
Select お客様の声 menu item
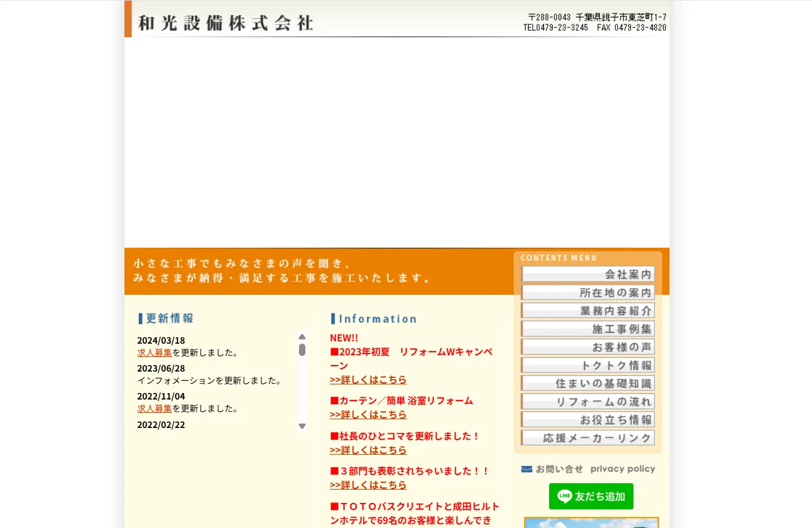(587, 347)
